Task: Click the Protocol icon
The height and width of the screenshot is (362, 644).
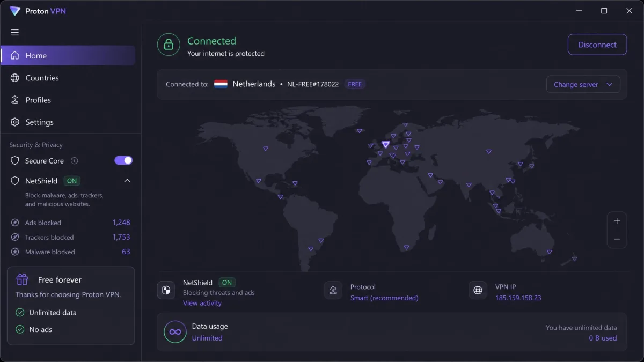Action: tap(333, 291)
